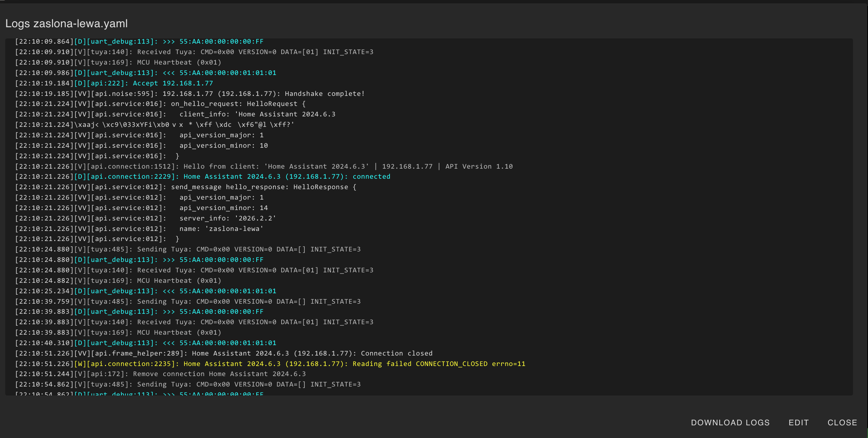This screenshot has width=868, height=438.
Task: Click the 'Hello from client' log entry
Action: [x=263, y=166]
